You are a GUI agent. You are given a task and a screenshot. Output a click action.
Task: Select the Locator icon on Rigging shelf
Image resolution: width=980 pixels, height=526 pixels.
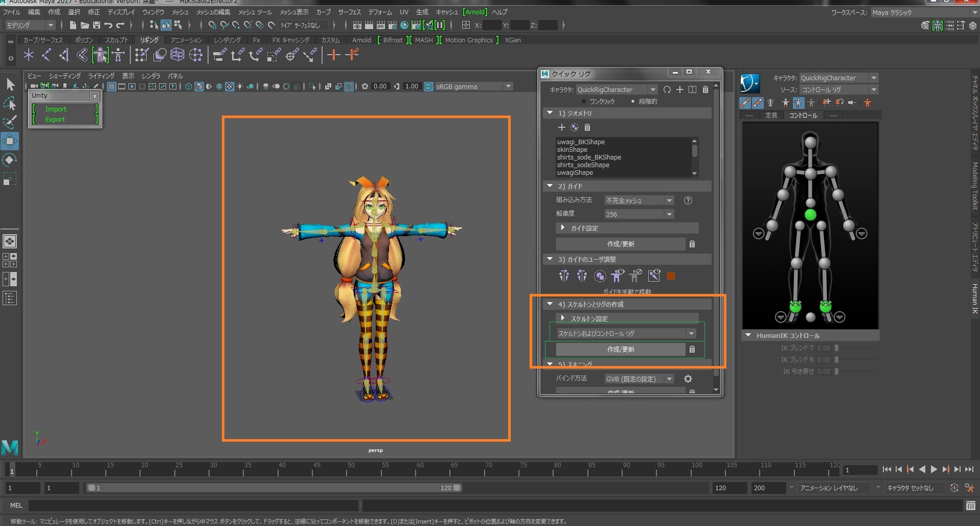(x=29, y=55)
